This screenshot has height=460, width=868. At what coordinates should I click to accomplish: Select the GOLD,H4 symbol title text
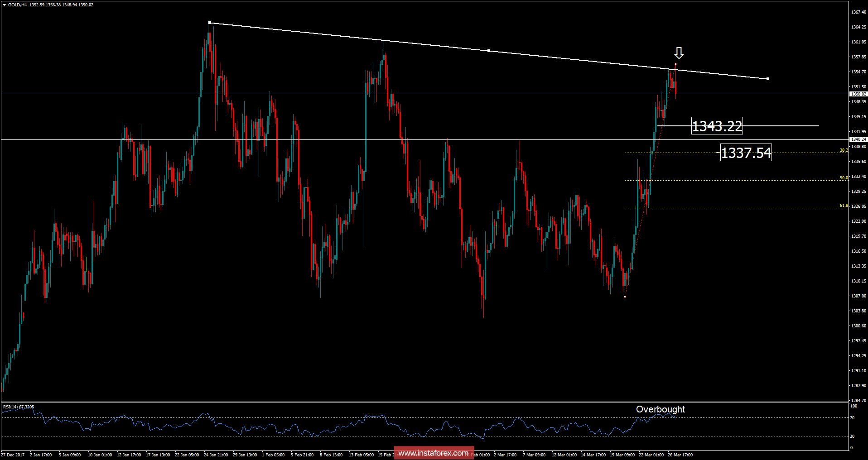click(17, 5)
